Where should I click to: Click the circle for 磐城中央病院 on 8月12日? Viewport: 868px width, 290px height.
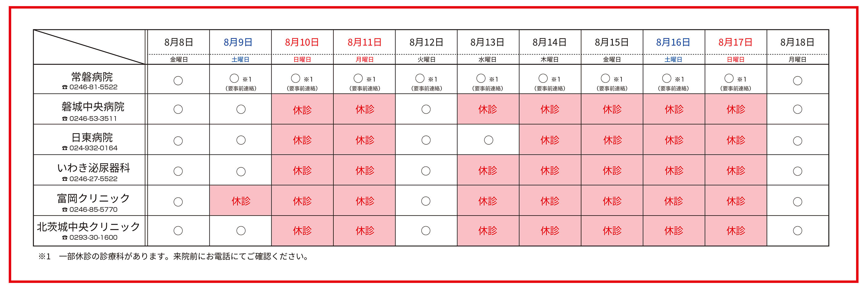pos(426,109)
